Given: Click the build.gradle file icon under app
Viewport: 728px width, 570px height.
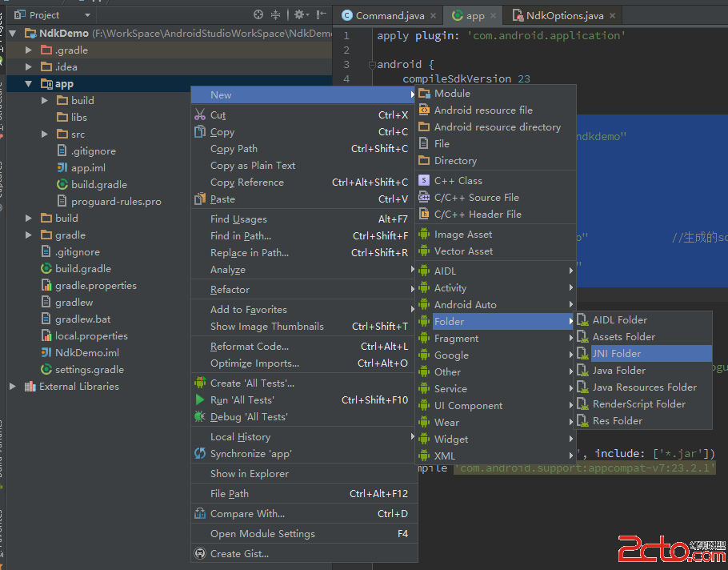Looking at the screenshot, I should 62,185.
